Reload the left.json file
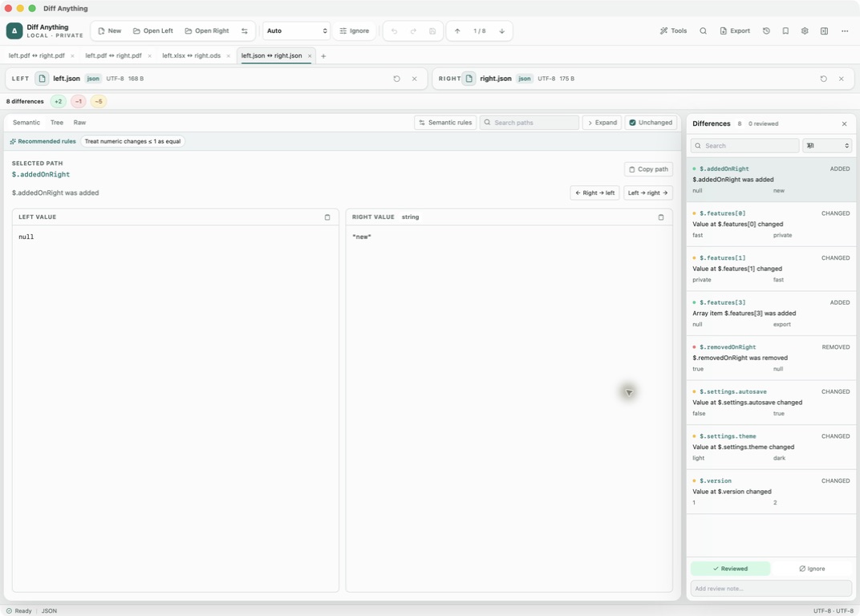Image resolution: width=860 pixels, height=616 pixels. pyautogui.click(x=396, y=79)
